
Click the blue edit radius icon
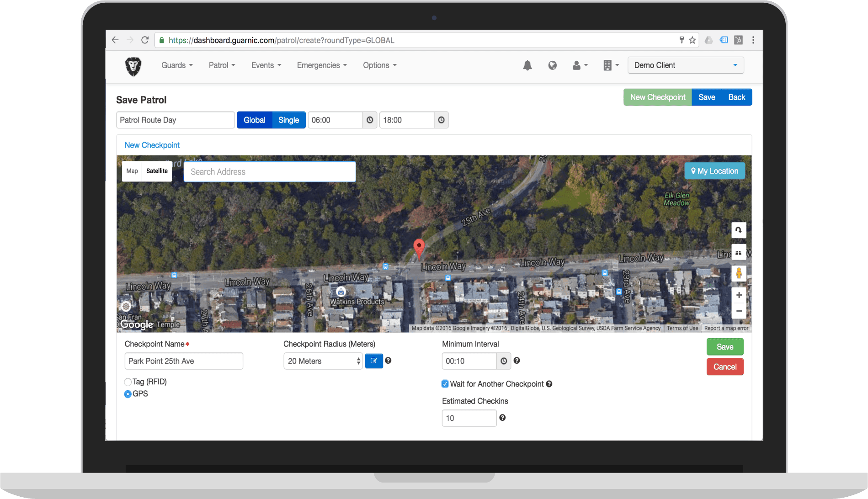(x=373, y=361)
